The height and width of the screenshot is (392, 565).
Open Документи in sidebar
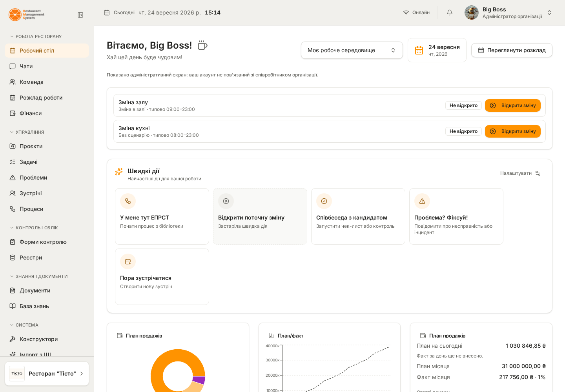(47, 290)
